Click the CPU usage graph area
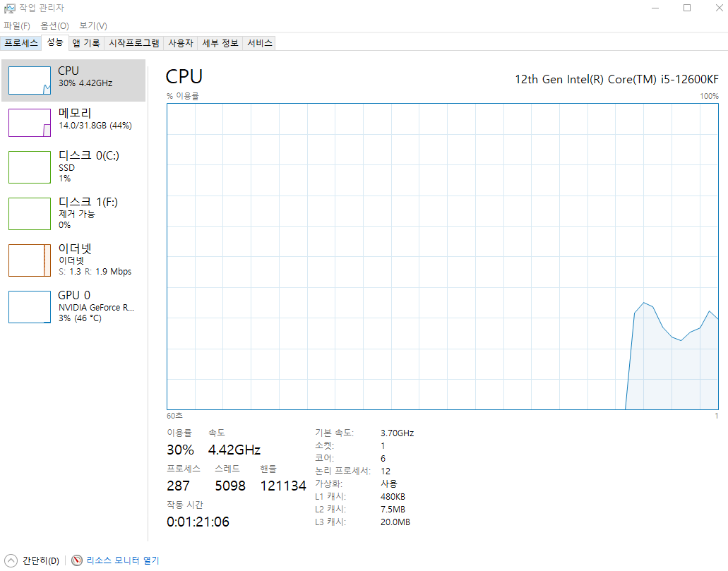 (443, 257)
